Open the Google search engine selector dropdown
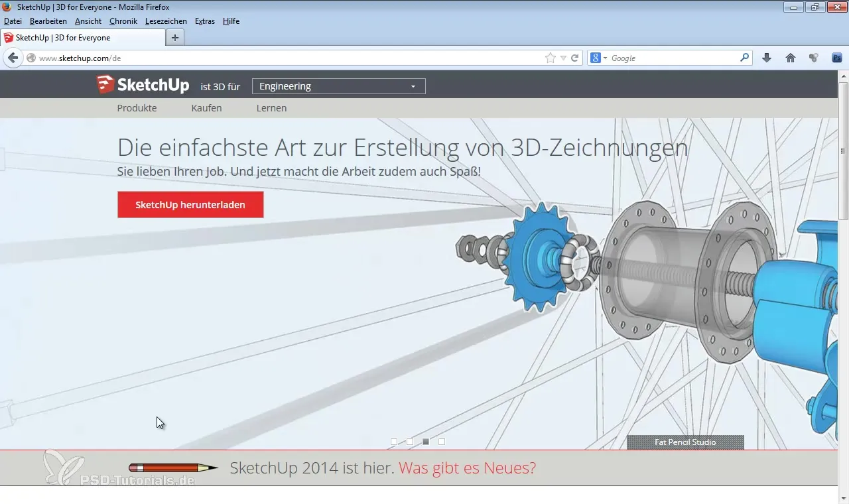This screenshot has width=849, height=504. (x=599, y=58)
